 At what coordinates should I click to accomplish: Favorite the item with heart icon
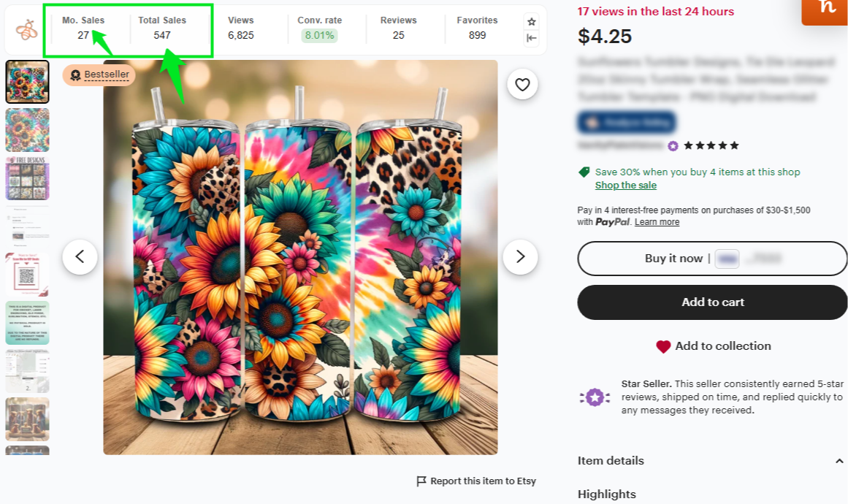[522, 85]
